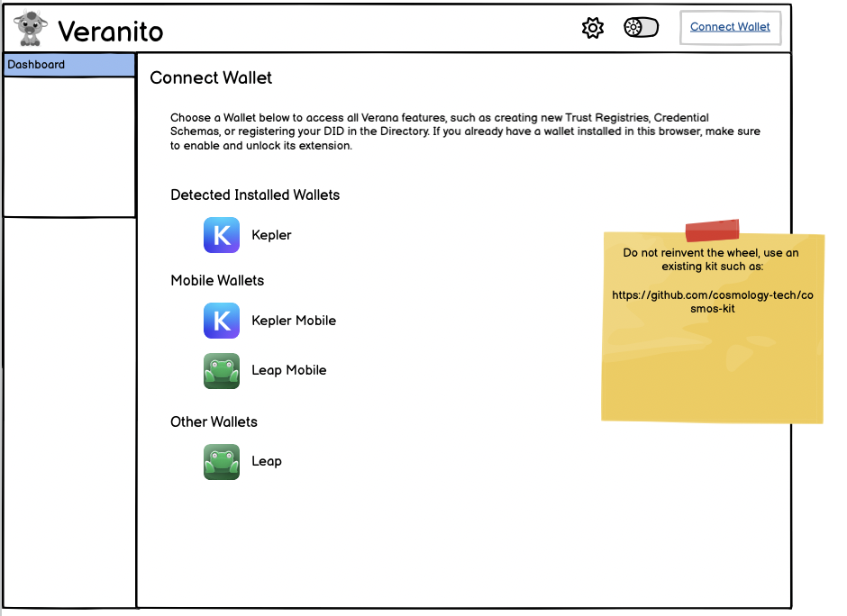Click the Kepler Mobile wallet icon
847x616 pixels.
point(222,321)
